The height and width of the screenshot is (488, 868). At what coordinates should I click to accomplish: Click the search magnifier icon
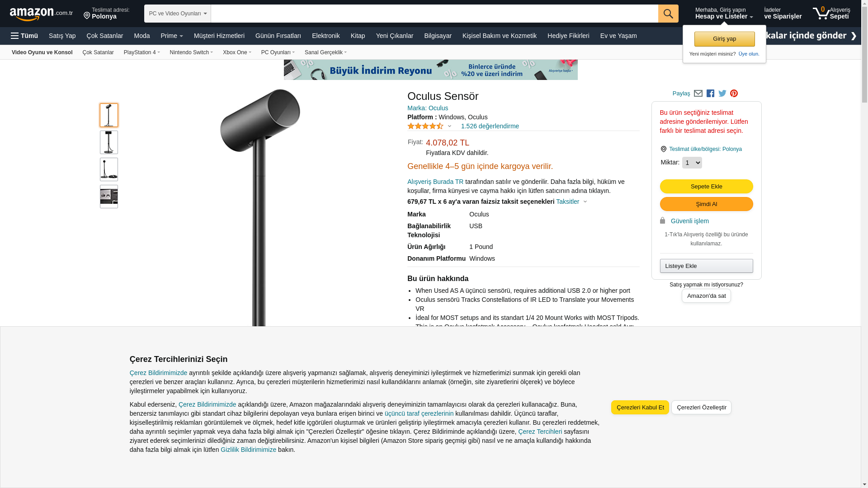(x=668, y=14)
